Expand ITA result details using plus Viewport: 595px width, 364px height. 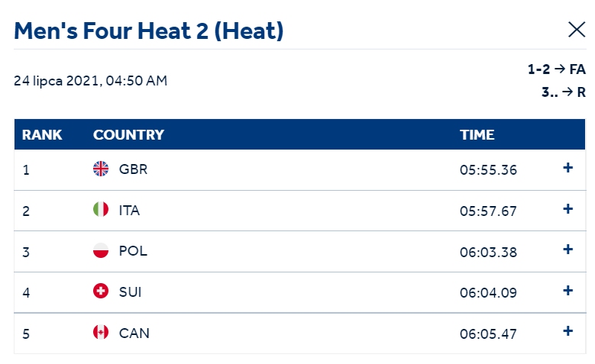(x=568, y=208)
